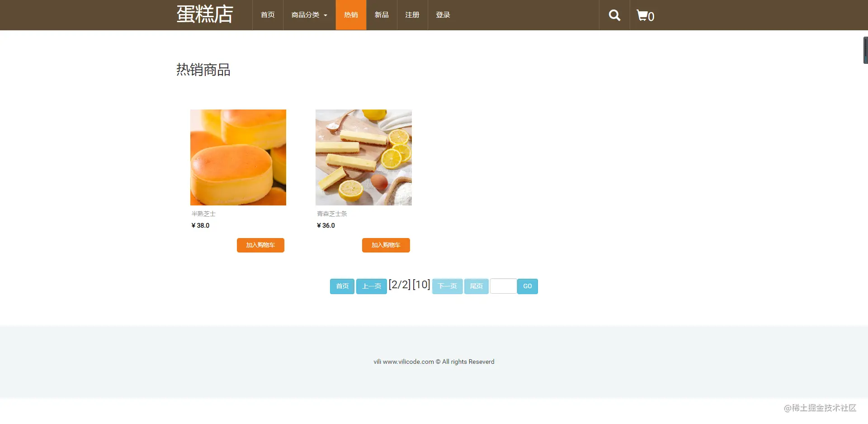Open the 青森芝士条 product image
Image resolution: width=868 pixels, height=424 pixels.
coord(363,157)
